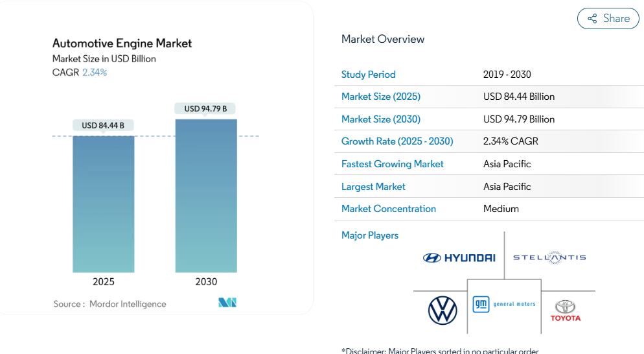Image resolution: width=644 pixels, height=354 pixels.
Task: Click the Fastest Growing Market label
Action: tap(392, 164)
